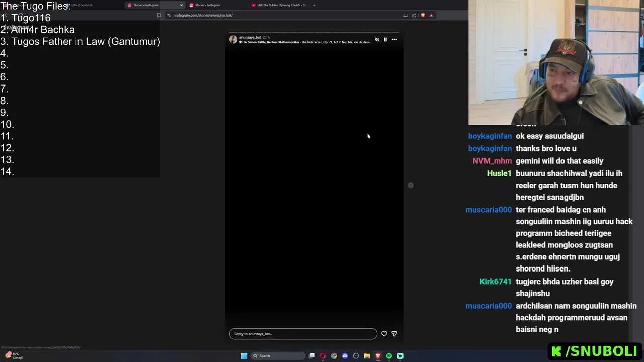644x362 pixels.
Task: Open the cast/screen icon in address bar
Action: (x=405, y=15)
